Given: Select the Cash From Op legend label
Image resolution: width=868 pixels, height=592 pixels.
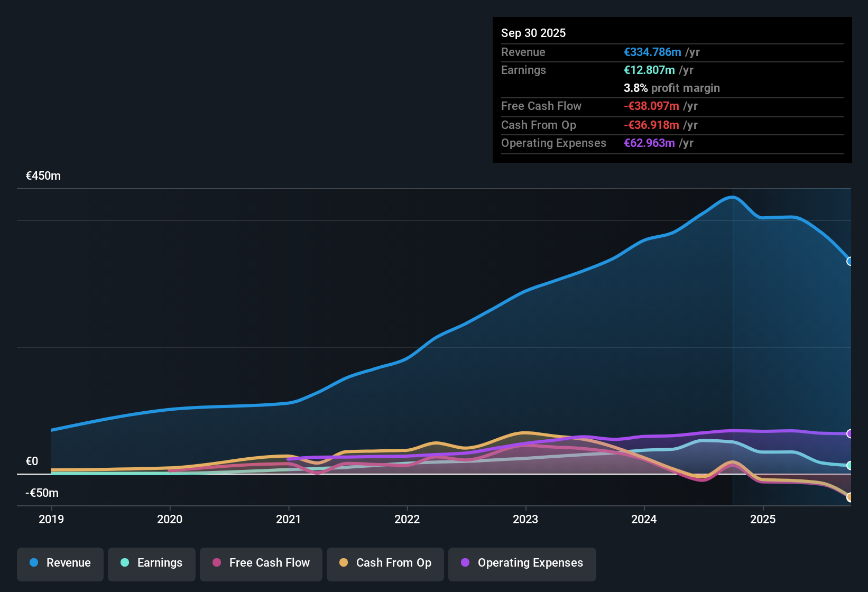Looking at the screenshot, I should tap(393, 563).
